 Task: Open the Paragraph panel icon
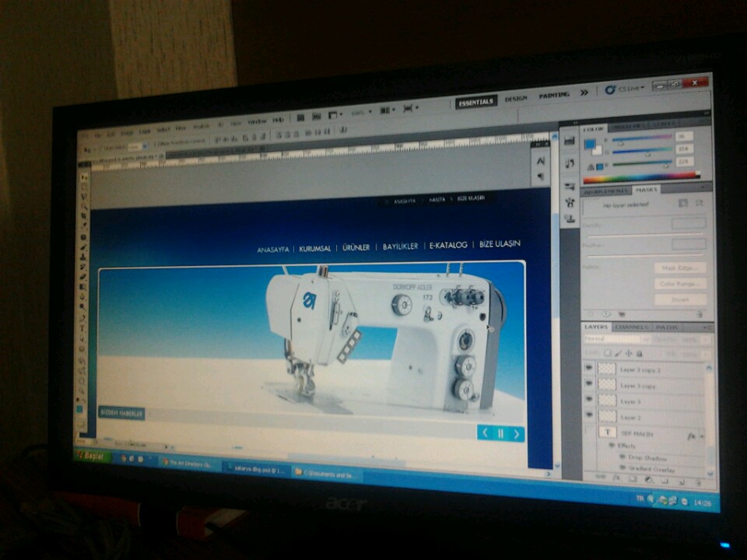(541, 177)
